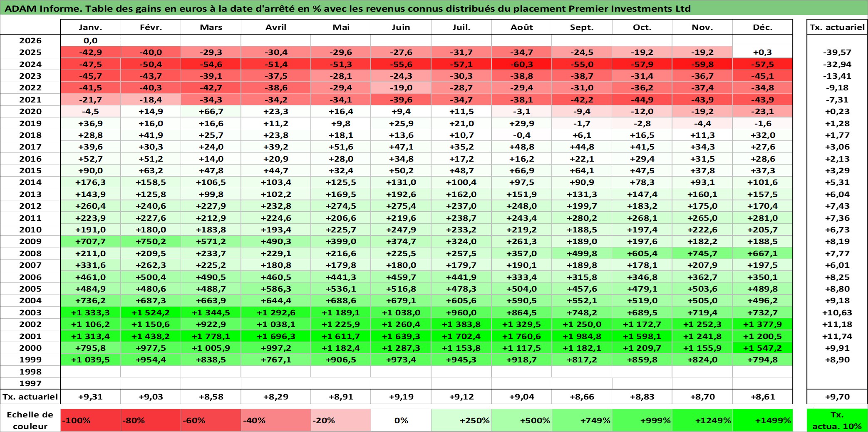
Task: Click the -60,3 cell for August 2024
Action: [522, 64]
